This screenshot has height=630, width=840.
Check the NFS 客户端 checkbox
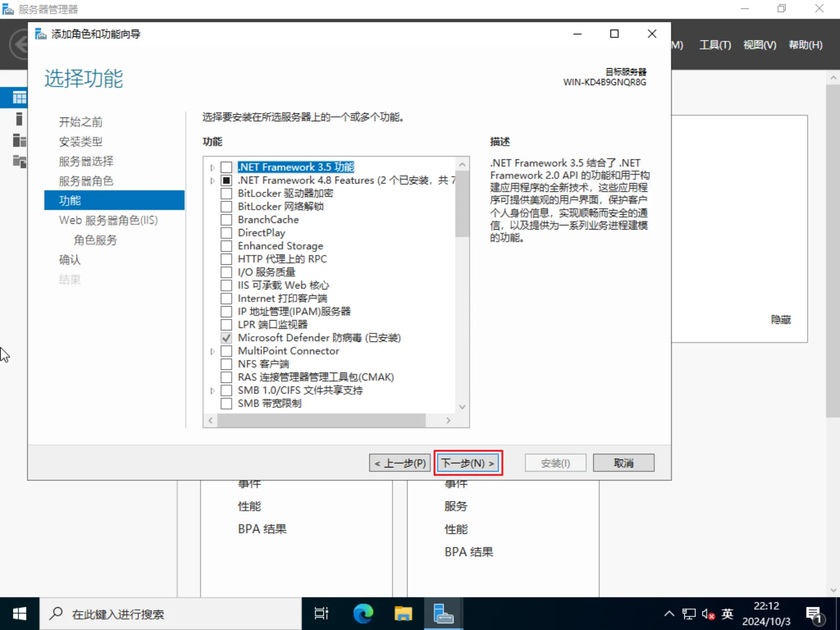(226, 364)
